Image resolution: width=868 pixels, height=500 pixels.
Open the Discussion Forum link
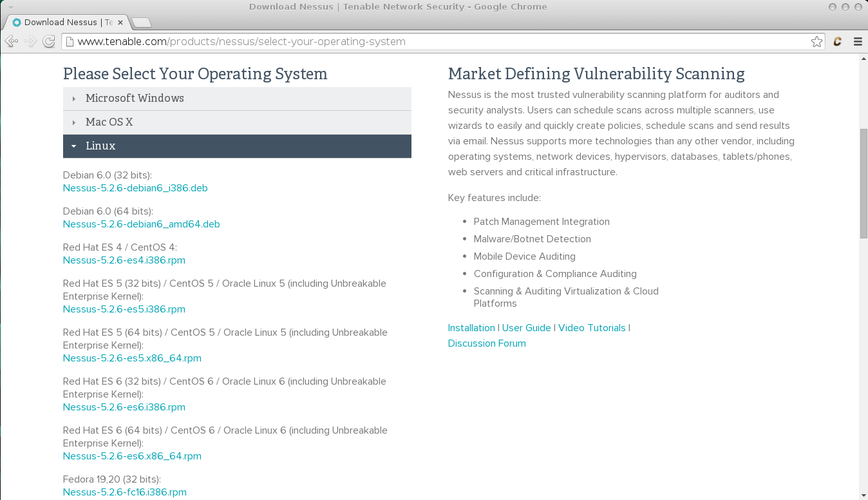487,343
